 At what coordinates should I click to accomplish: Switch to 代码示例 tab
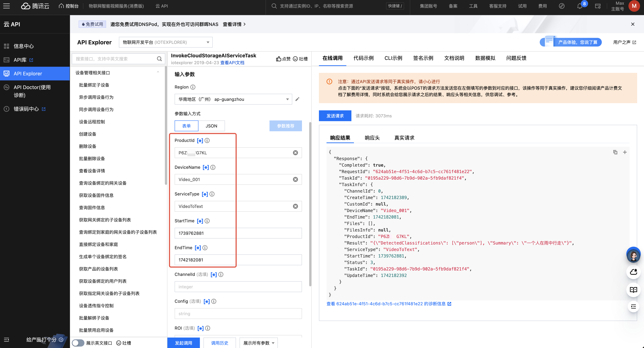pos(363,58)
